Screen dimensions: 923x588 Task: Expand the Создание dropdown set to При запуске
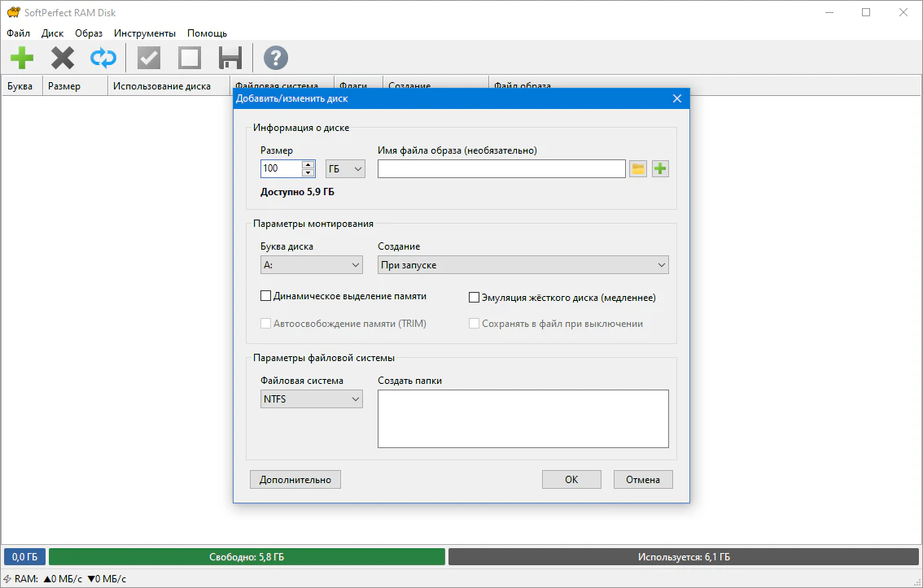click(523, 265)
